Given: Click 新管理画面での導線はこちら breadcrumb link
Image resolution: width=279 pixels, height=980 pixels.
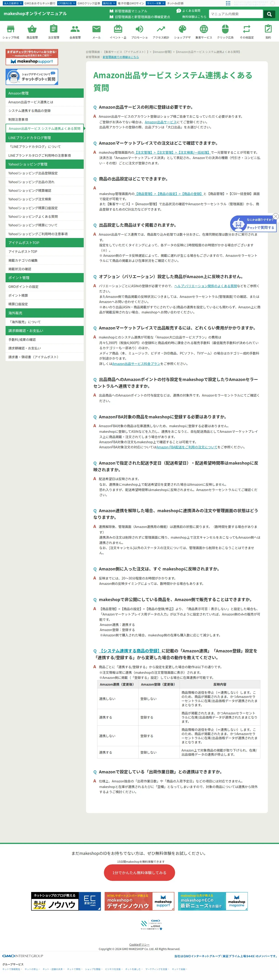Looking at the screenshot, I should 120,57.
